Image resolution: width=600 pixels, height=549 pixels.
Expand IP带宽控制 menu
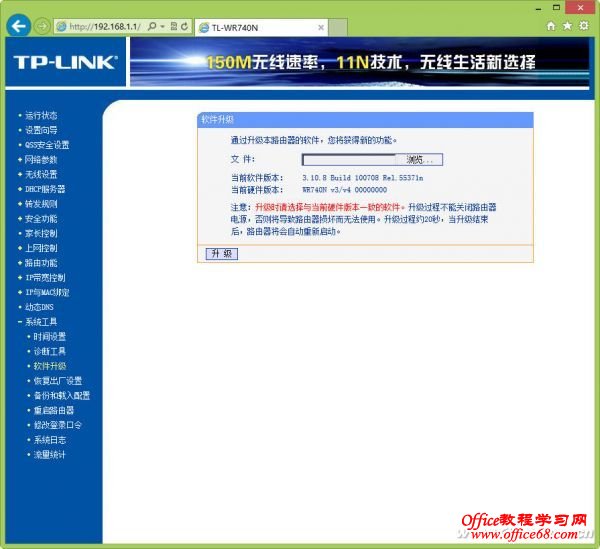pyautogui.click(x=45, y=277)
